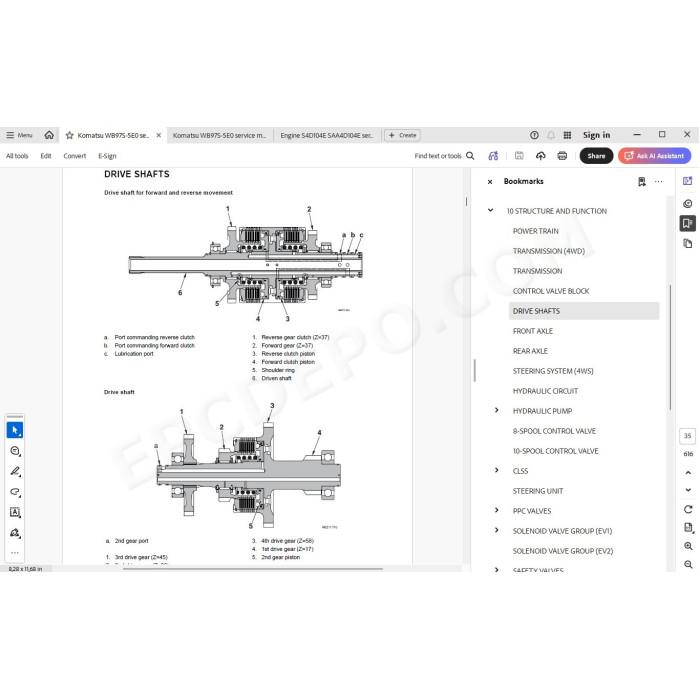Open the Help question mark icon
Image resolution: width=700 pixels, height=700 pixels.
pos(534,135)
